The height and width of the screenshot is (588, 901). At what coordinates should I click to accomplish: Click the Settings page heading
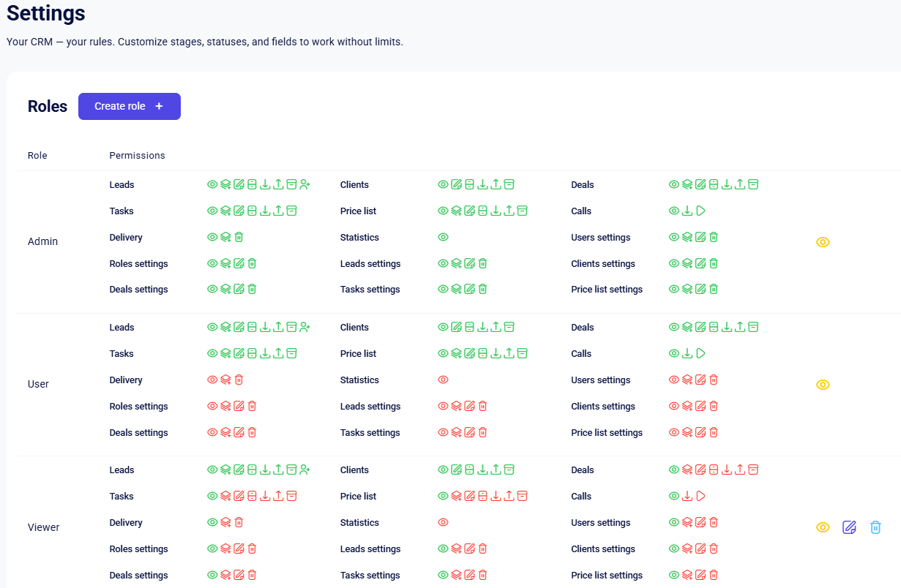point(45,13)
